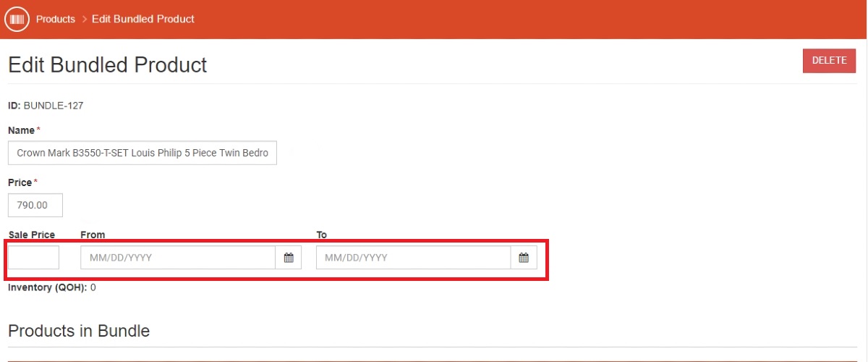The width and height of the screenshot is (868, 362).
Task: Focus the From date MM/DD/YYYY field
Action: pos(177,258)
